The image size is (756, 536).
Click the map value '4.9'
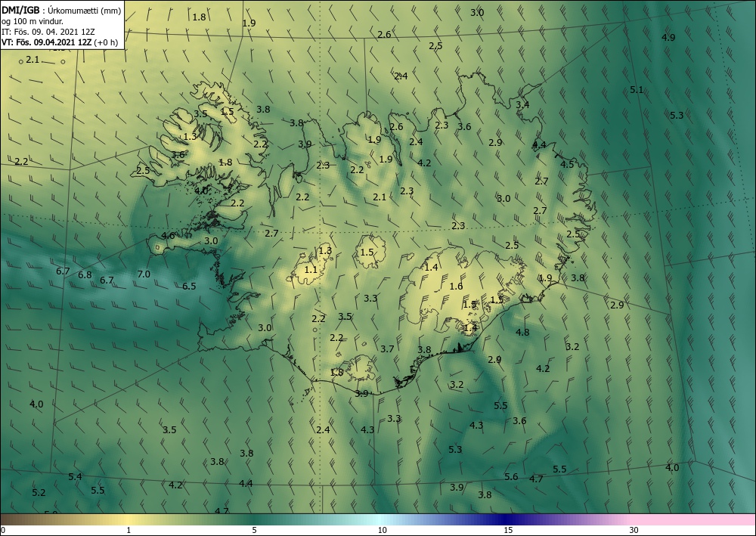668,38
